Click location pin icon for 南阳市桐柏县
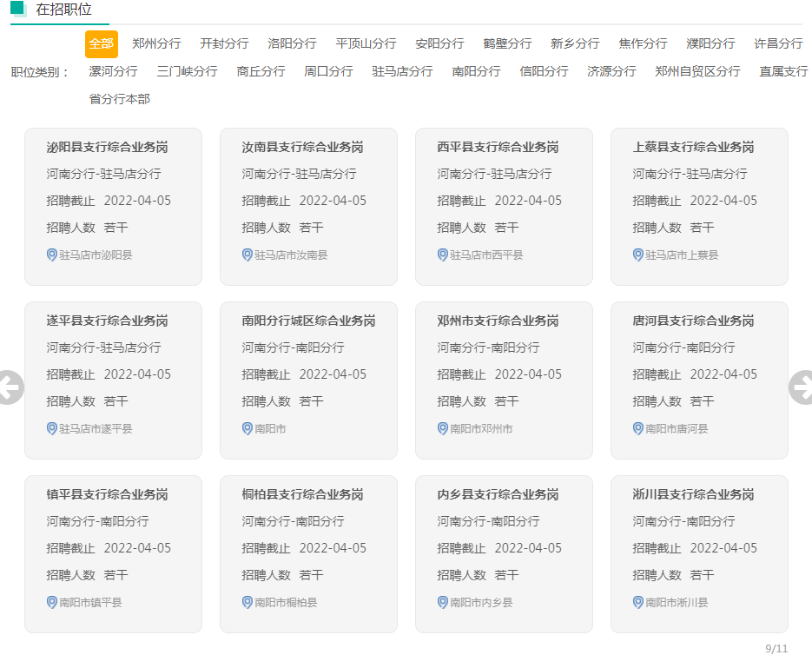 247,602
